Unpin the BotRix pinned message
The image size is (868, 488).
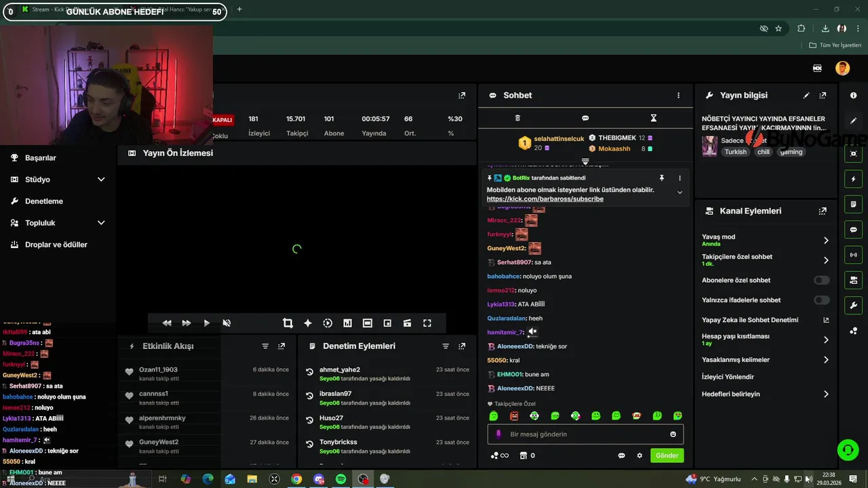pyautogui.click(x=662, y=178)
